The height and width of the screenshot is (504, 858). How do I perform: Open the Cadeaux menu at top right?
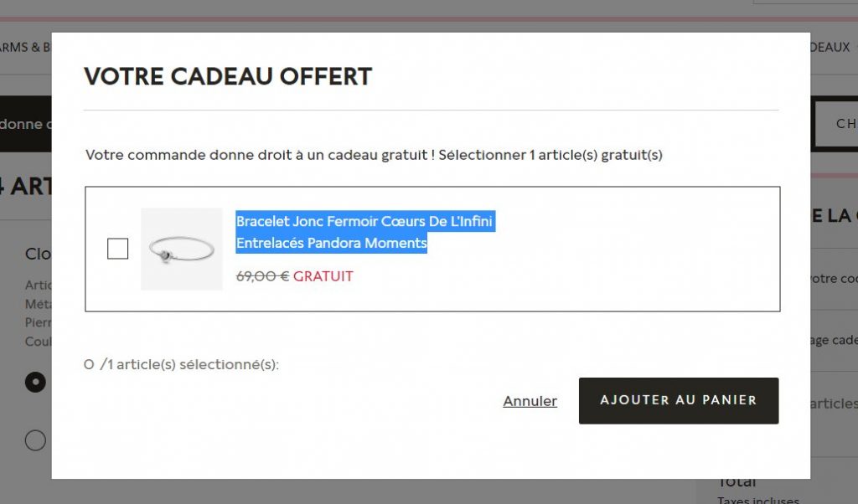coord(830,48)
